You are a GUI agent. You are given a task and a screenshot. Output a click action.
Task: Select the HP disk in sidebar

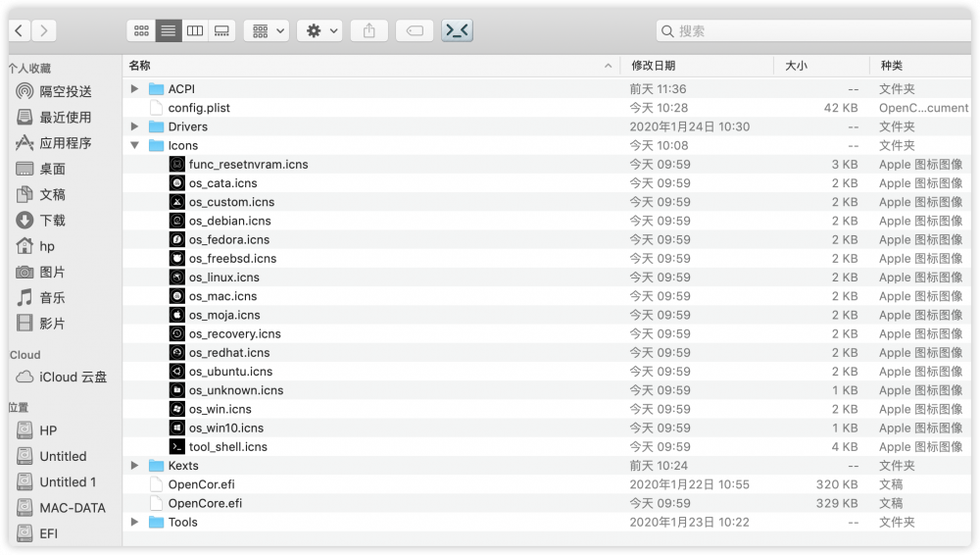(37, 430)
